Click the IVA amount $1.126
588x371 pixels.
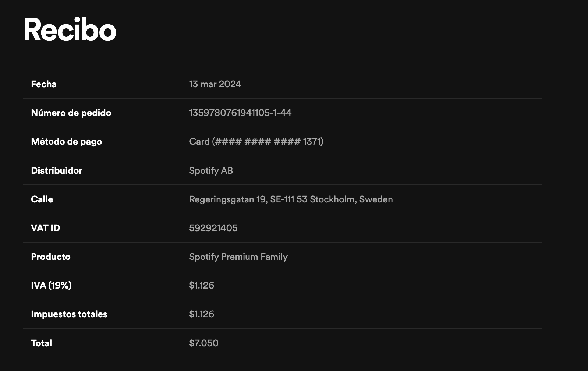(x=201, y=285)
